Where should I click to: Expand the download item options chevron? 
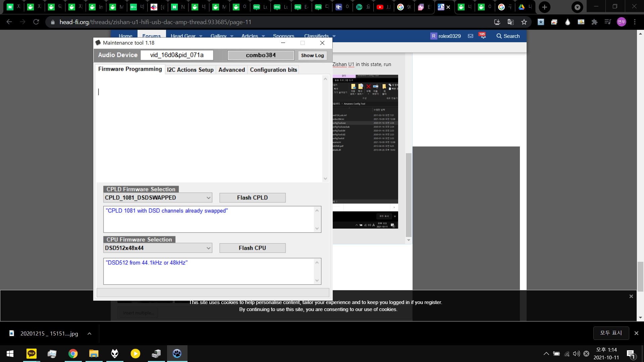click(x=89, y=334)
